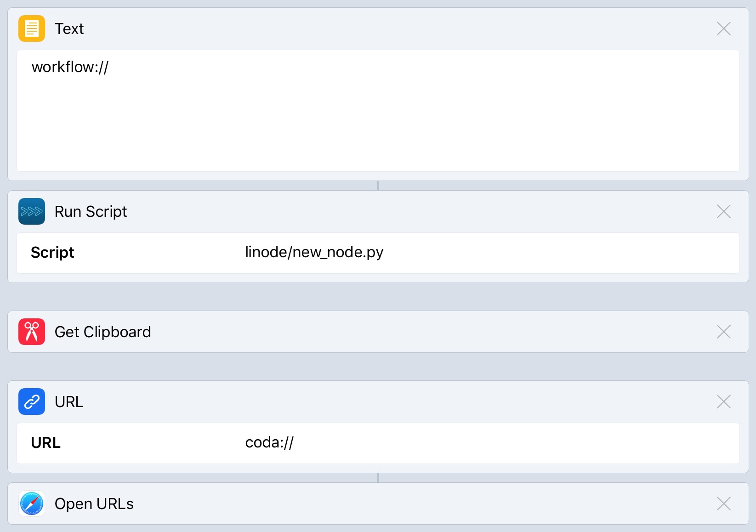Screen dimensions: 756x532
Task: Click the blue link URL icon
Action: 32,402
